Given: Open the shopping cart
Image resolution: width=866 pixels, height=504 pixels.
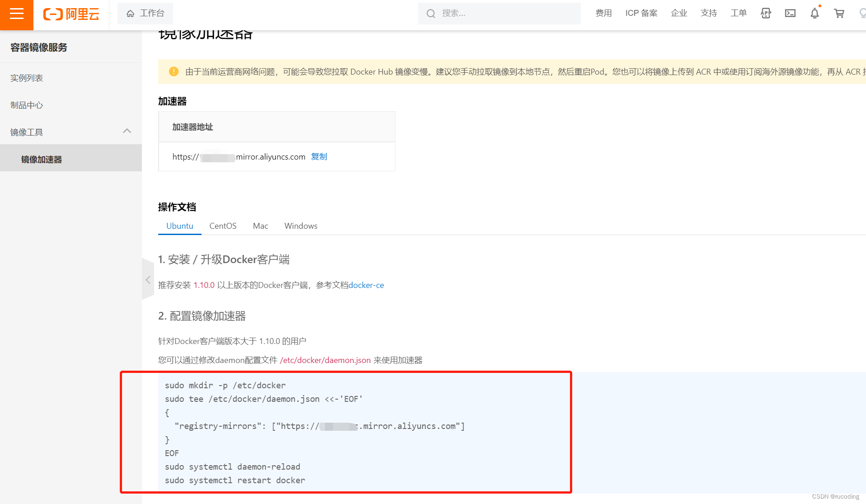Looking at the screenshot, I should click(x=839, y=13).
